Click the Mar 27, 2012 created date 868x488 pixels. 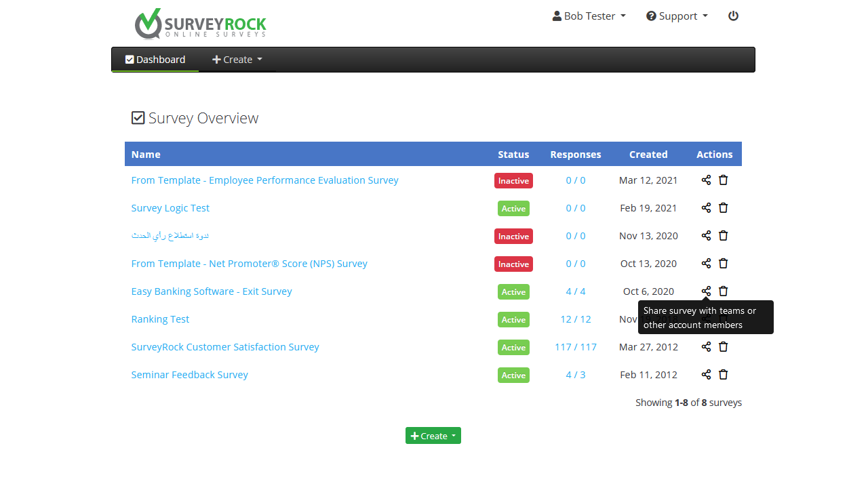point(648,347)
